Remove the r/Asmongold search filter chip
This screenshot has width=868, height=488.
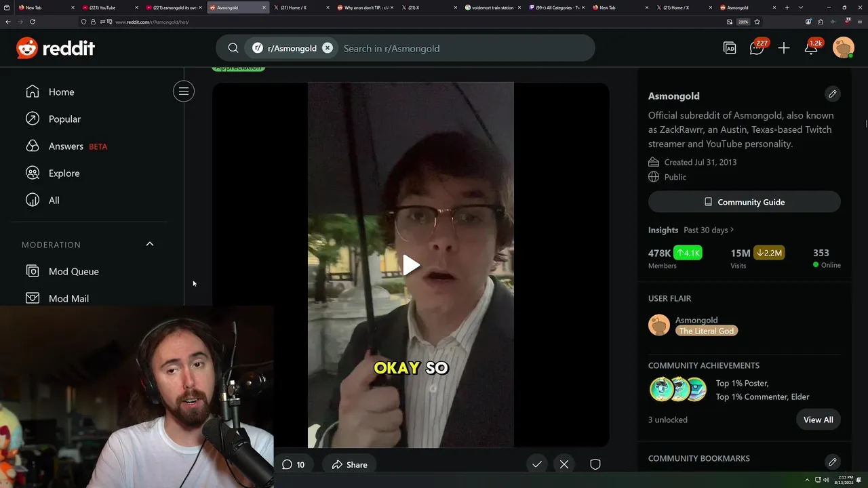tap(328, 48)
